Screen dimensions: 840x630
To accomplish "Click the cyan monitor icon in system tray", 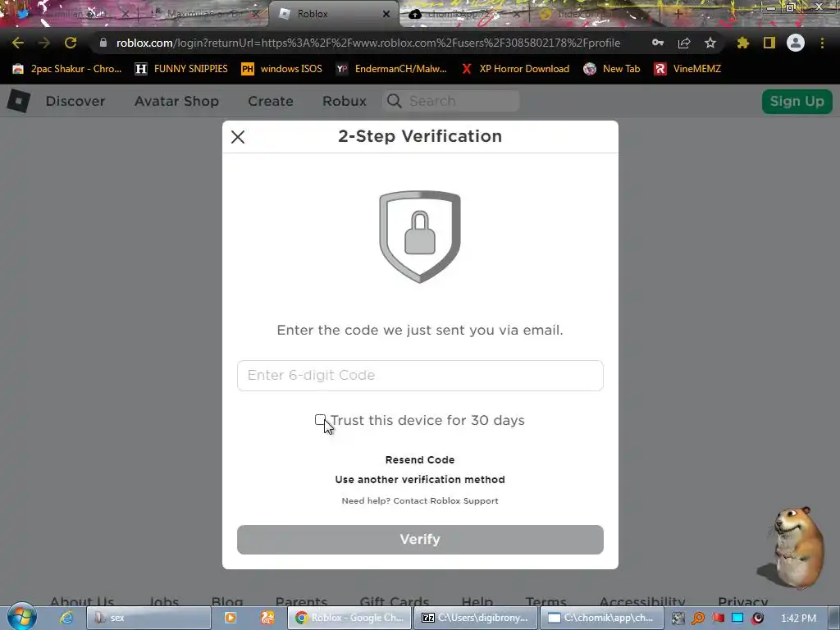I will [737, 618].
